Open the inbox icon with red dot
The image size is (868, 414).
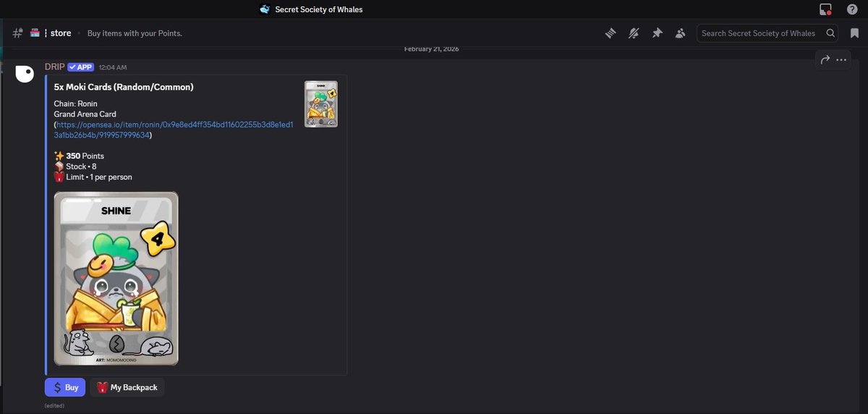825,9
